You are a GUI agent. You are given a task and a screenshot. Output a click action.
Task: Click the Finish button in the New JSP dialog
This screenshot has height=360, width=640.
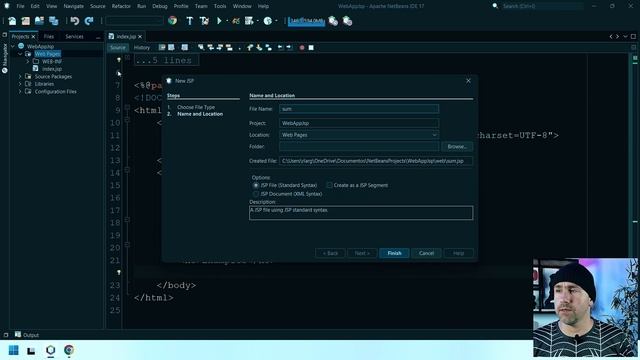pos(394,253)
